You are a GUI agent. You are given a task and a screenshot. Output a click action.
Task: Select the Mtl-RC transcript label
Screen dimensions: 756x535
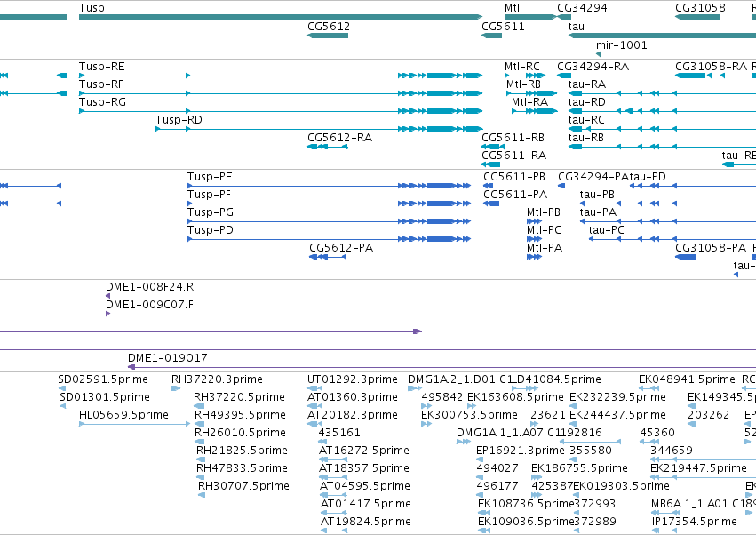(x=522, y=67)
